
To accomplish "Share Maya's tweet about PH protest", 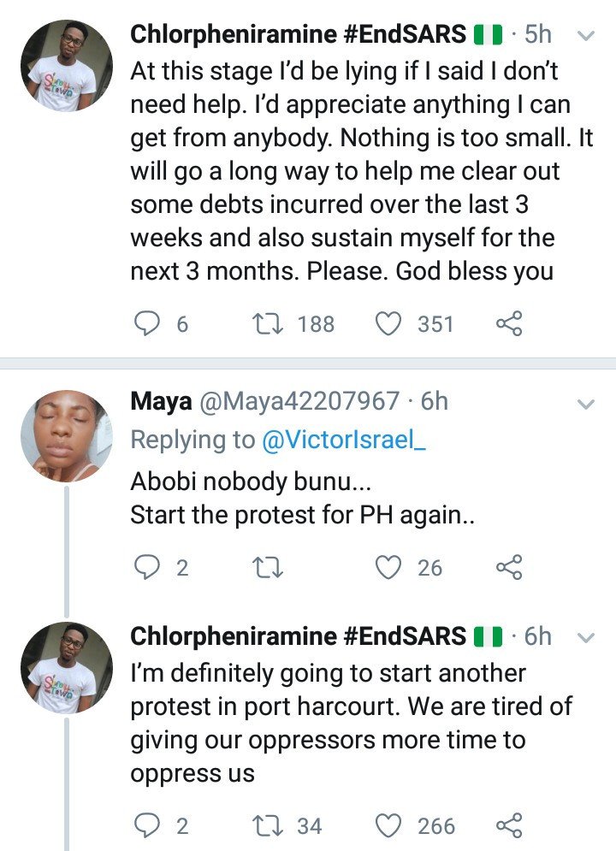I will [509, 567].
